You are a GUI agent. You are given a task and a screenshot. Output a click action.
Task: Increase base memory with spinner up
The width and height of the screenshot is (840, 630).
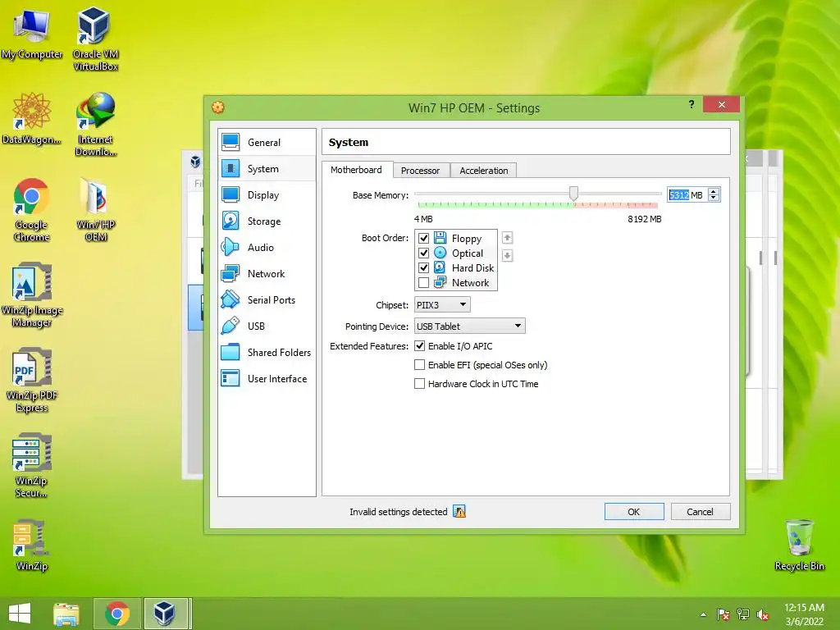tap(714, 191)
